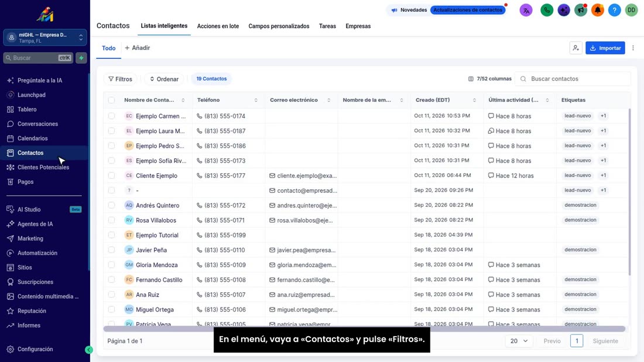Viewport: 644px width, 362px height.
Task: Check the Ejemplo Laura M row checkbox
Action: pos(111,131)
